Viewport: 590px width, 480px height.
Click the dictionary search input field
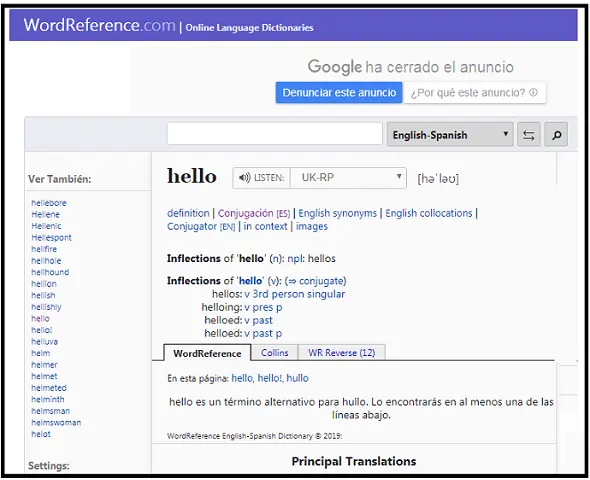pos(275,134)
